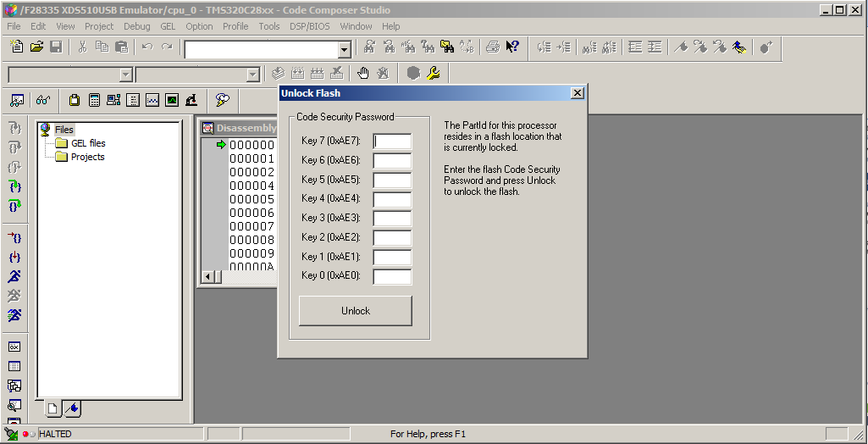Open the green graph view icon

point(172,100)
